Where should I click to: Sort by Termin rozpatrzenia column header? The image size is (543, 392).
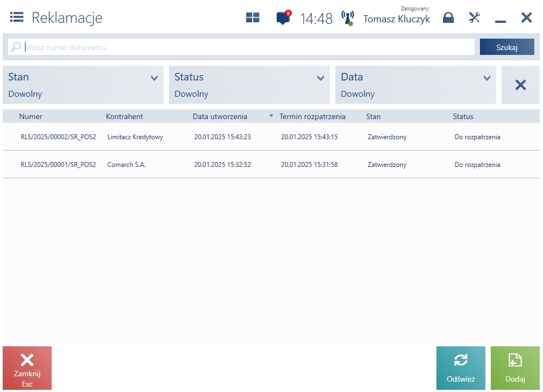[x=313, y=116]
